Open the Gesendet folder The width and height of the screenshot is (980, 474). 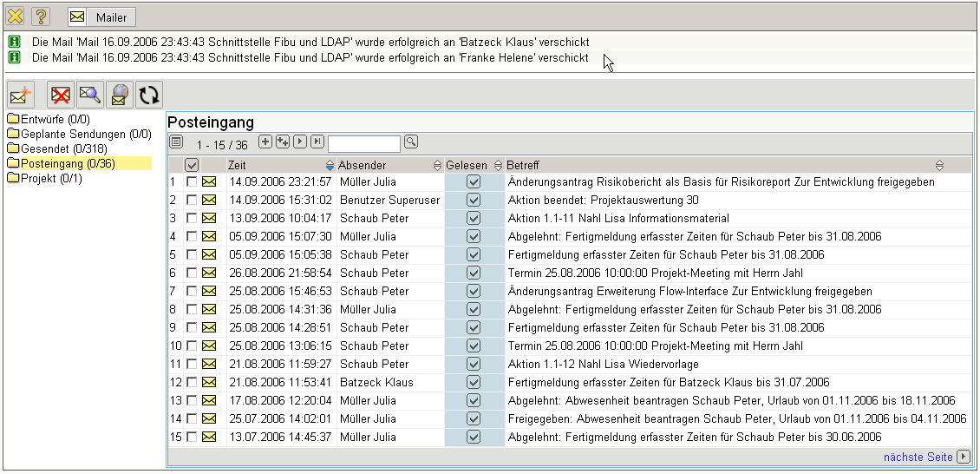tap(57, 148)
